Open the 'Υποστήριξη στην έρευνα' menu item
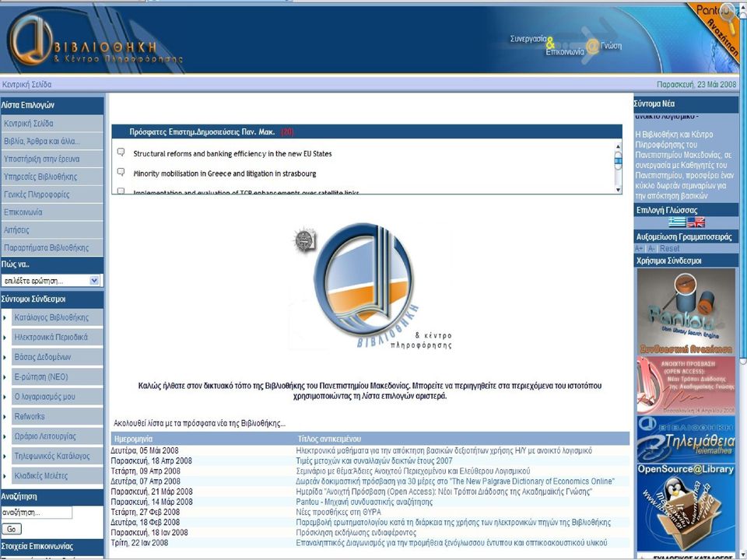The height and width of the screenshot is (560, 747). tap(52, 159)
